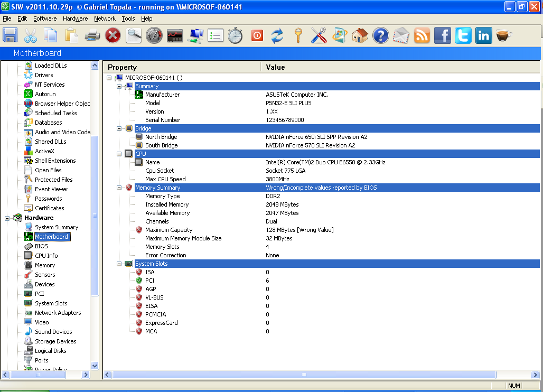Select Sensors in the tree
This screenshot has height=392, width=543.
point(45,275)
